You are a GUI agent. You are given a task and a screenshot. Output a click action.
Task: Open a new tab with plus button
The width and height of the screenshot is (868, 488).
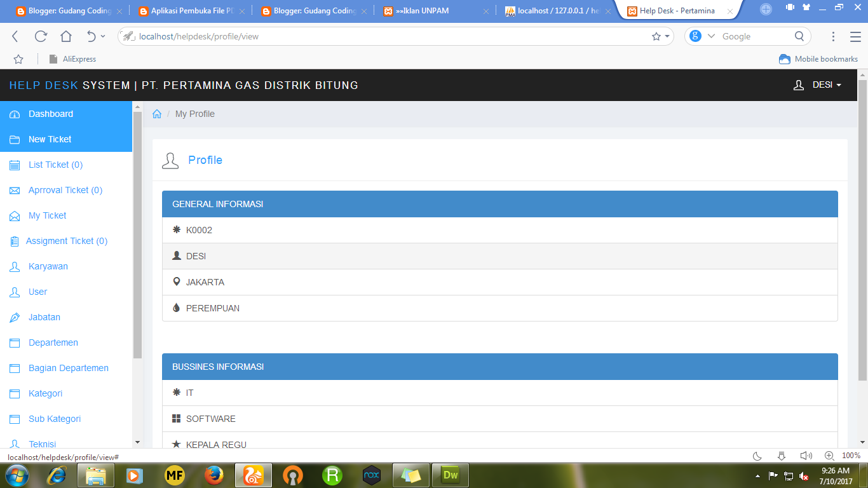(766, 9)
